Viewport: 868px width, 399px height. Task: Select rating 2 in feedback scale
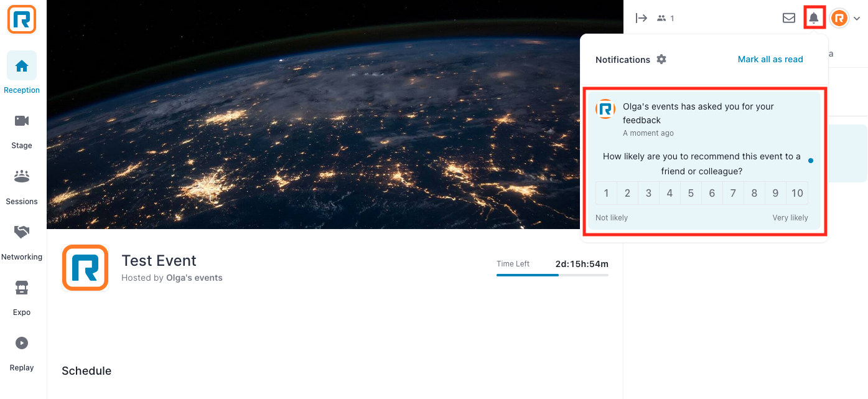point(627,193)
